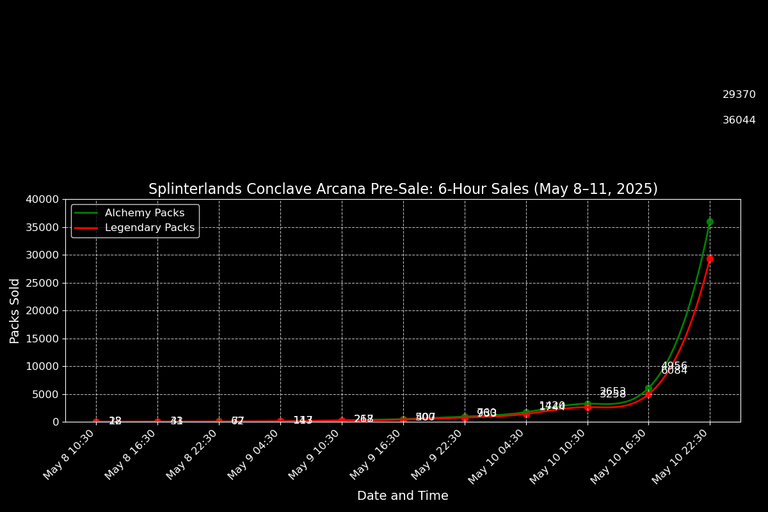Click the 0 y-axis tick label
This screenshot has height=512, width=768.
pos(55,422)
